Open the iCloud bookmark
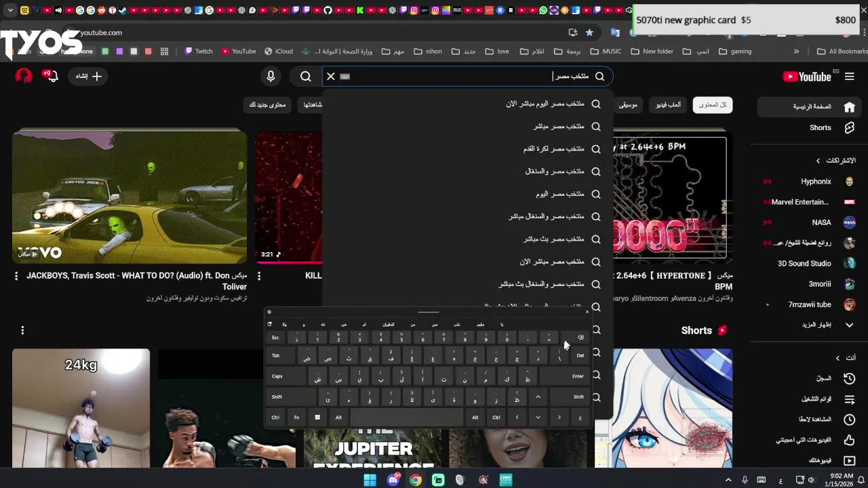868x488 pixels. [x=279, y=52]
